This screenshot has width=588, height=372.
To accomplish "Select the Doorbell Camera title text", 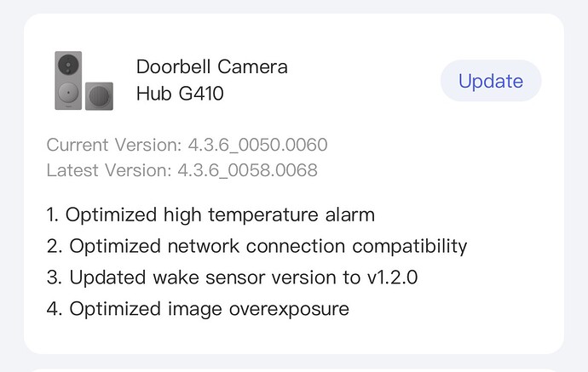I will (x=212, y=67).
